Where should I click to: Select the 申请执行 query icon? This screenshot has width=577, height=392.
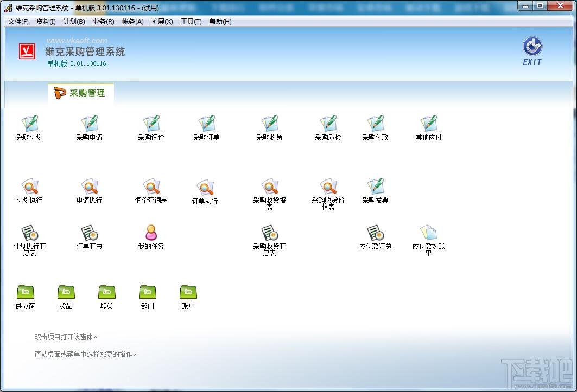coord(90,187)
